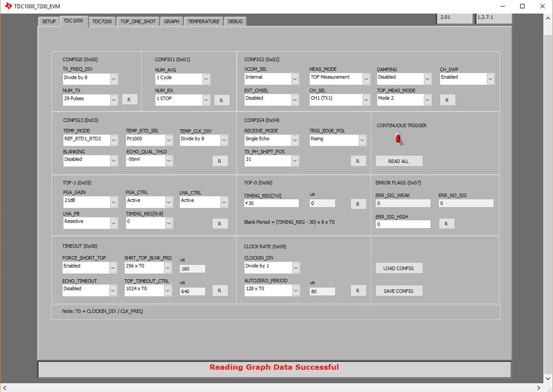Switch to the GRAPH tab
This screenshot has height=392, width=553.
point(171,21)
